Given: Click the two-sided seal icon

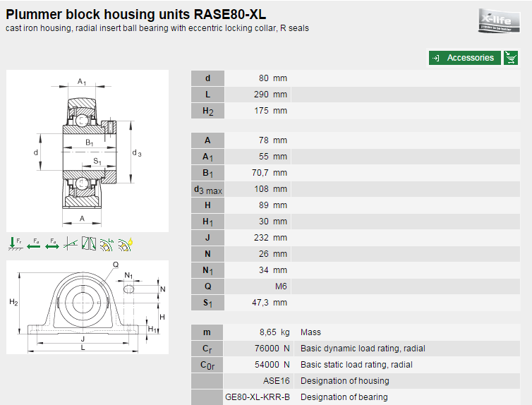Looking at the screenshot, I should 88,243.
